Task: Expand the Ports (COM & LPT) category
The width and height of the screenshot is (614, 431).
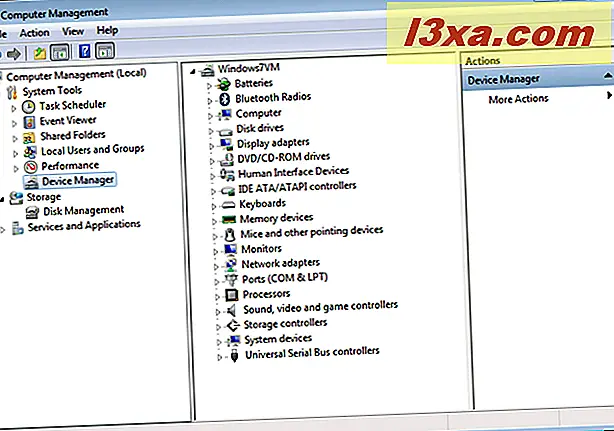Action: (x=217, y=281)
